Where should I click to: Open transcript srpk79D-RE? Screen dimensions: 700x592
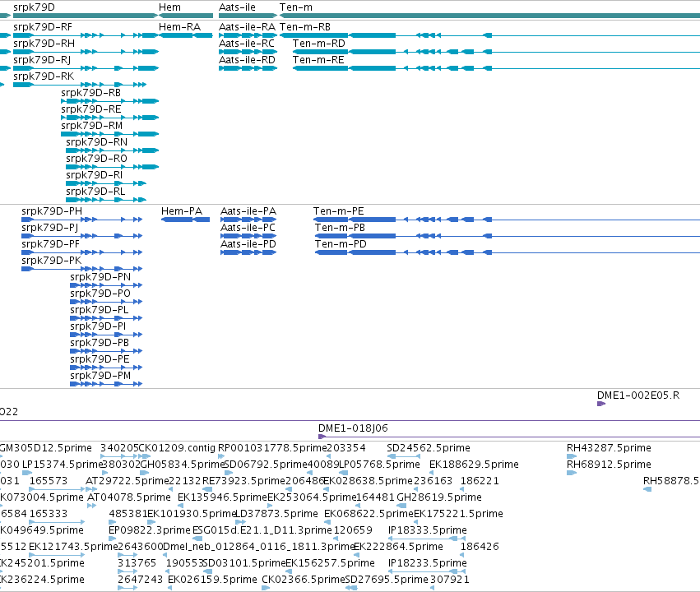click(91, 109)
